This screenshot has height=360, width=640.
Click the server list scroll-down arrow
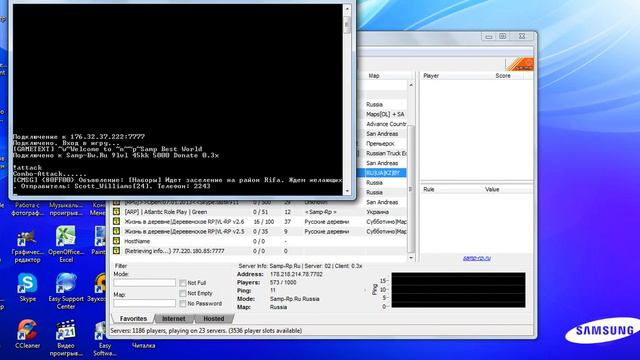[411, 258]
